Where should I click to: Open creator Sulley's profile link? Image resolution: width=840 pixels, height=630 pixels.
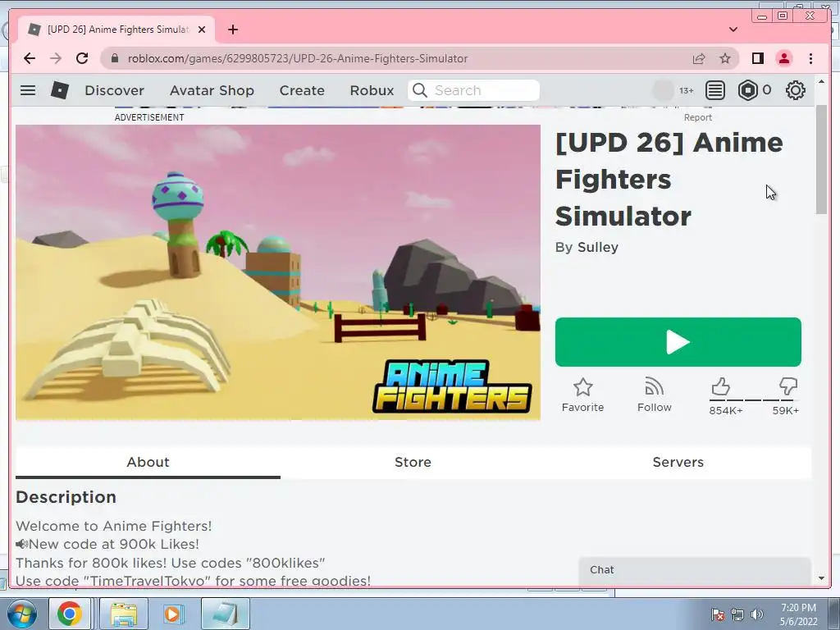coord(598,247)
